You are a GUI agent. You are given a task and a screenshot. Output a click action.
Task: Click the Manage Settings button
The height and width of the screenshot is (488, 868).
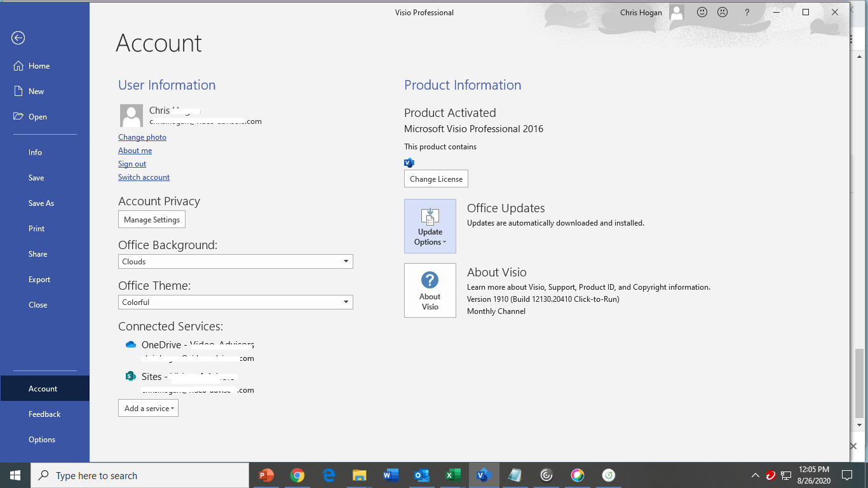pyautogui.click(x=152, y=220)
